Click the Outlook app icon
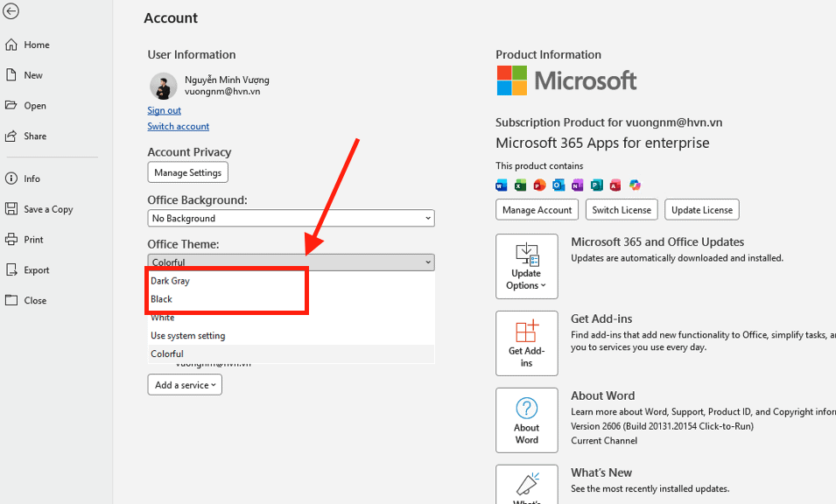 [x=559, y=185]
